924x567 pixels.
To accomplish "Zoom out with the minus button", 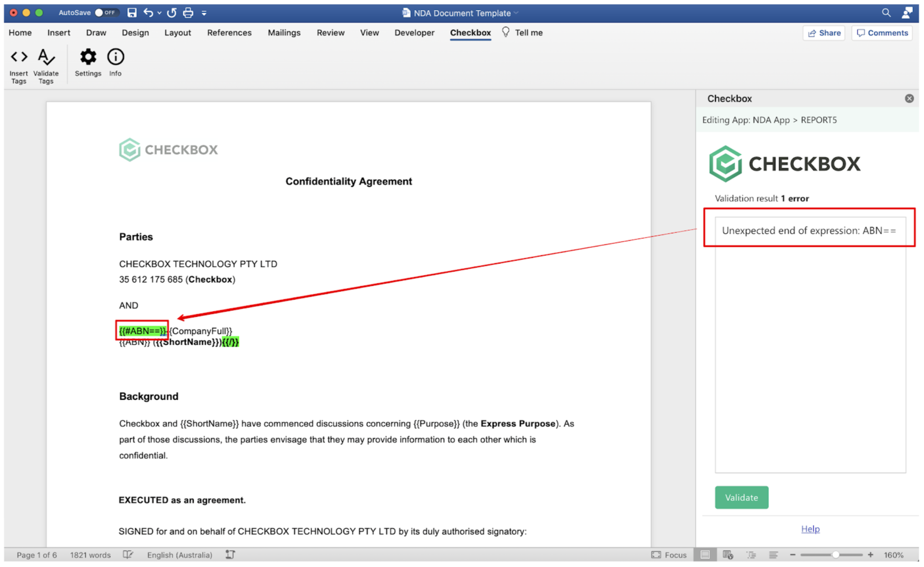I will (x=792, y=555).
